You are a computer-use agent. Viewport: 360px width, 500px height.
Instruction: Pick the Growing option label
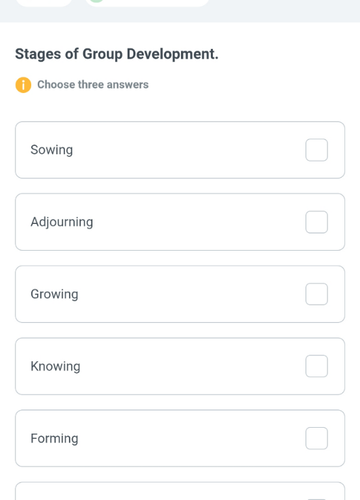(54, 294)
